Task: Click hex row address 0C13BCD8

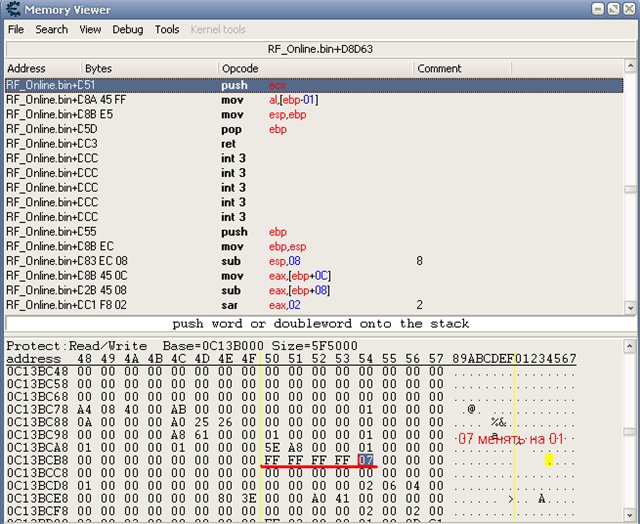Action: tap(38, 486)
